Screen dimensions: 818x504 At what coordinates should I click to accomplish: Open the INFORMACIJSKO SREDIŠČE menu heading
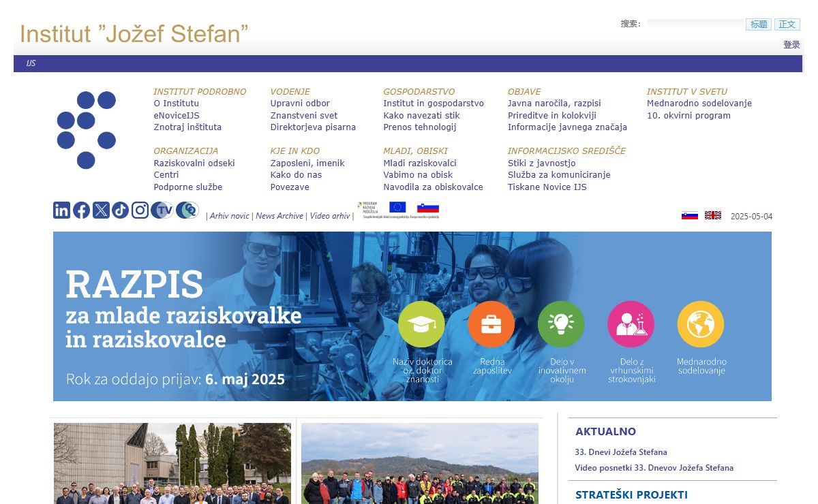pyautogui.click(x=566, y=151)
